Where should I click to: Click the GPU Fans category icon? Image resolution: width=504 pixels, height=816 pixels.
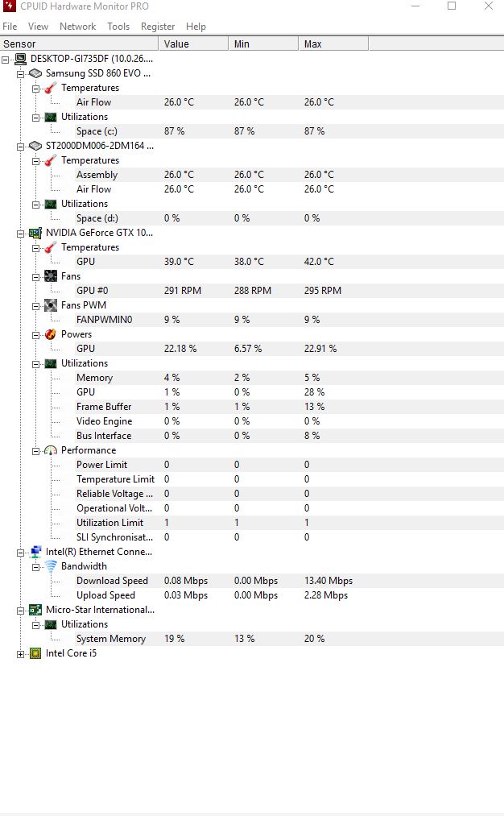[x=51, y=276]
